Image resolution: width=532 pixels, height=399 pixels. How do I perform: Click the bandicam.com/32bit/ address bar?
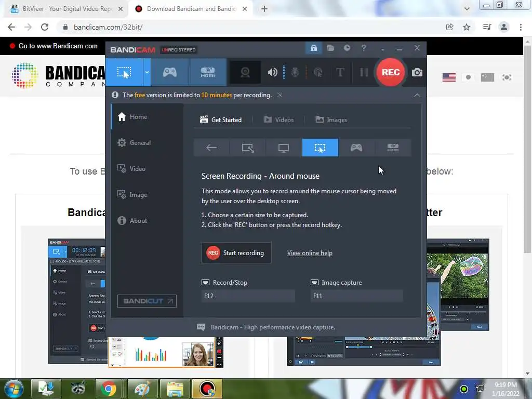point(251,27)
